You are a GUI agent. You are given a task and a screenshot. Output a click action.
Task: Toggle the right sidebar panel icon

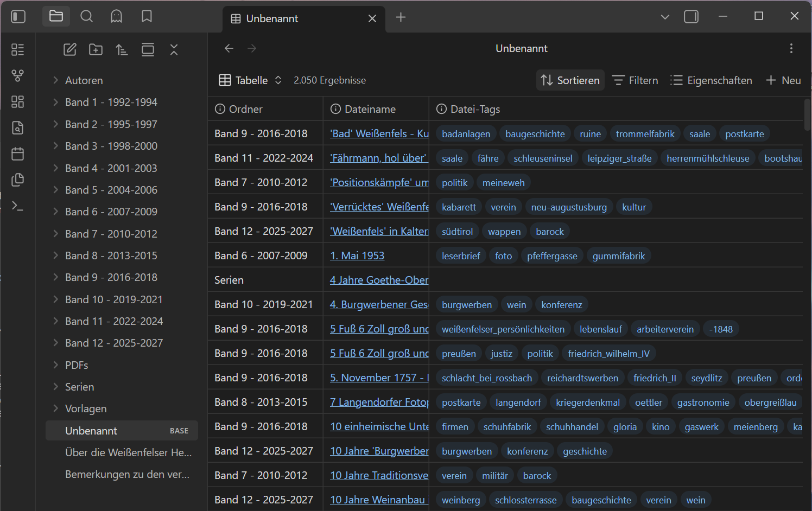(691, 17)
